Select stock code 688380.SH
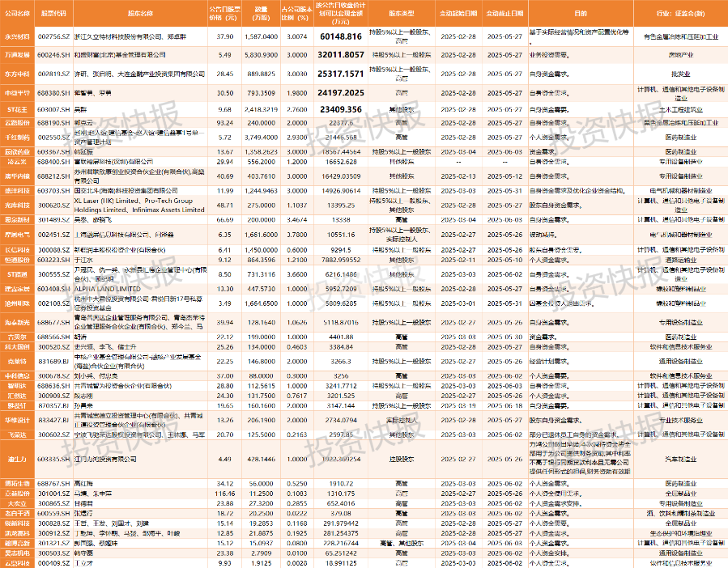The height and width of the screenshot is (568, 728). pos(54,93)
